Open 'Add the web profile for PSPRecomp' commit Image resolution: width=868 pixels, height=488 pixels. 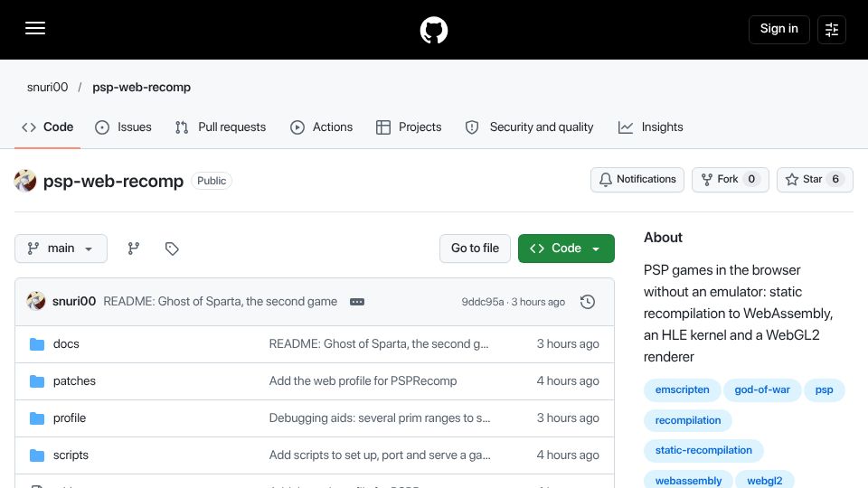363,380
